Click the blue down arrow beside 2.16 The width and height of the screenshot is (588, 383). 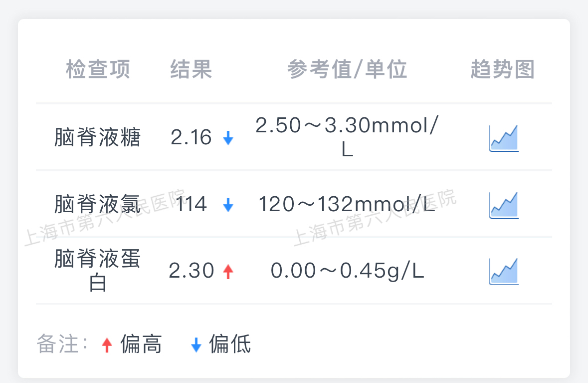tap(228, 138)
